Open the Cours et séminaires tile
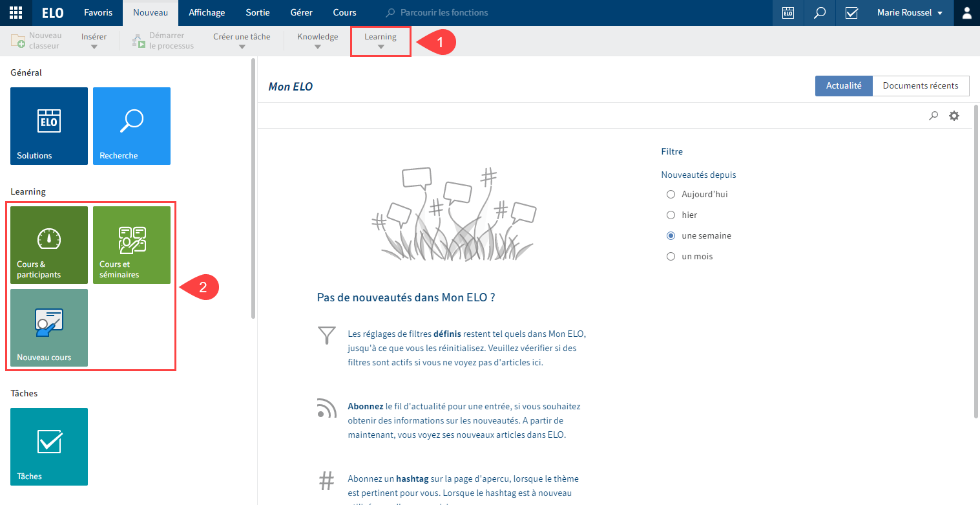 coord(132,245)
